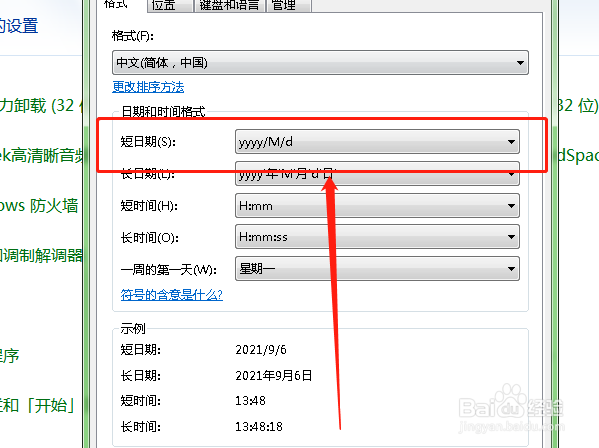Open the 格式 language dropdown 中文(简体，中国)
The image size is (599, 448).
(x=320, y=62)
